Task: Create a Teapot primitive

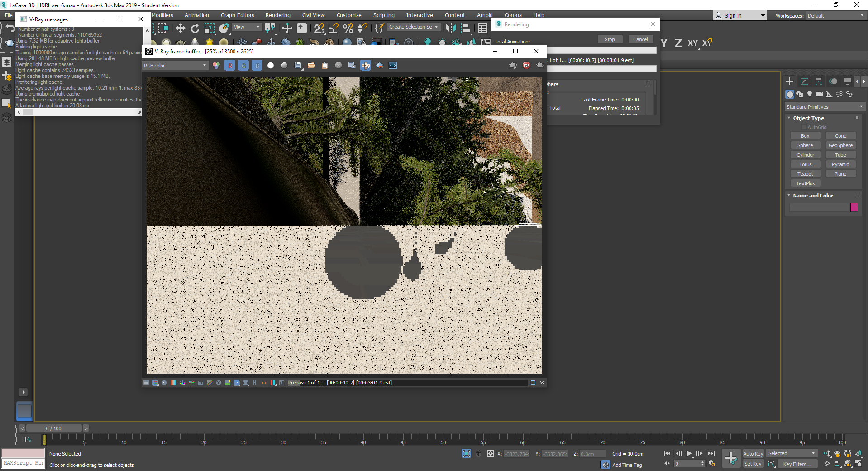Action: click(x=805, y=174)
